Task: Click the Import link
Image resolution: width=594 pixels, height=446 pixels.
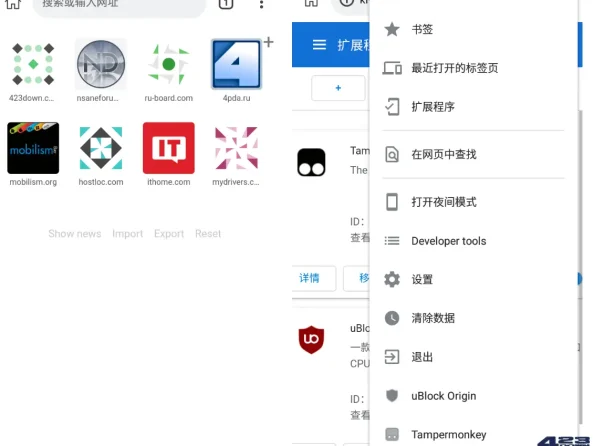Action: [x=128, y=233]
